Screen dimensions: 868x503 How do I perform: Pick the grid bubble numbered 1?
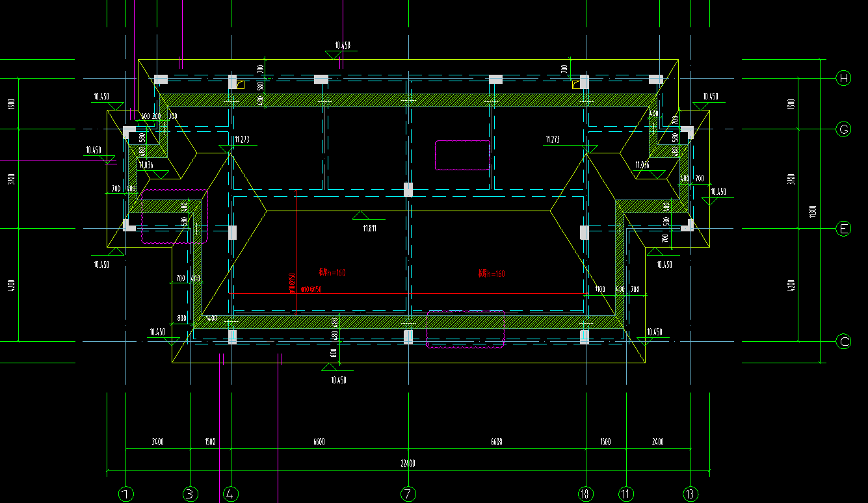click(126, 494)
